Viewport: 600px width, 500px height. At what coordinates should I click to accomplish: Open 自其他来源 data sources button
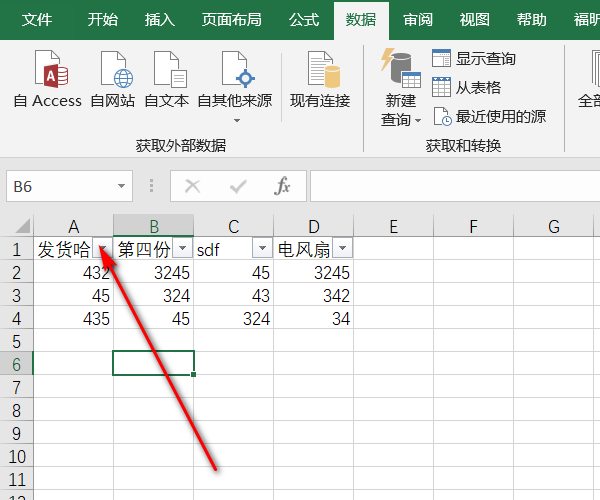[x=235, y=86]
